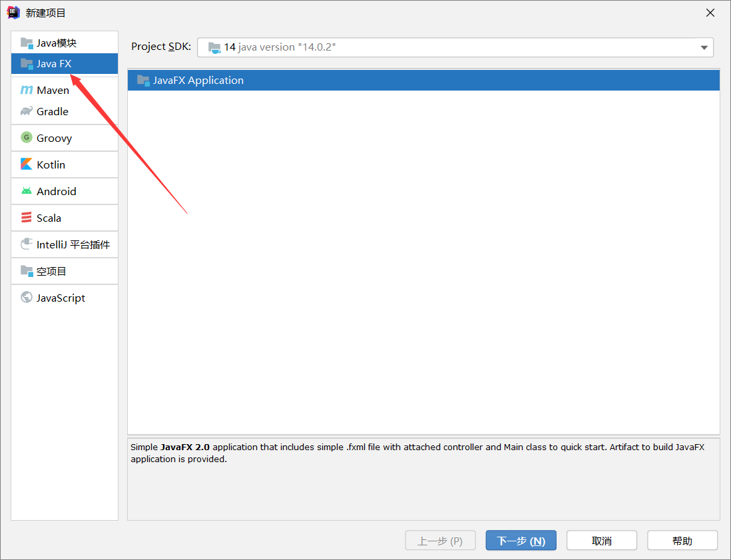The width and height of the screenshot is (731, 560).
Task: Select the JavaFX Application template row
Action: (423, 80)
